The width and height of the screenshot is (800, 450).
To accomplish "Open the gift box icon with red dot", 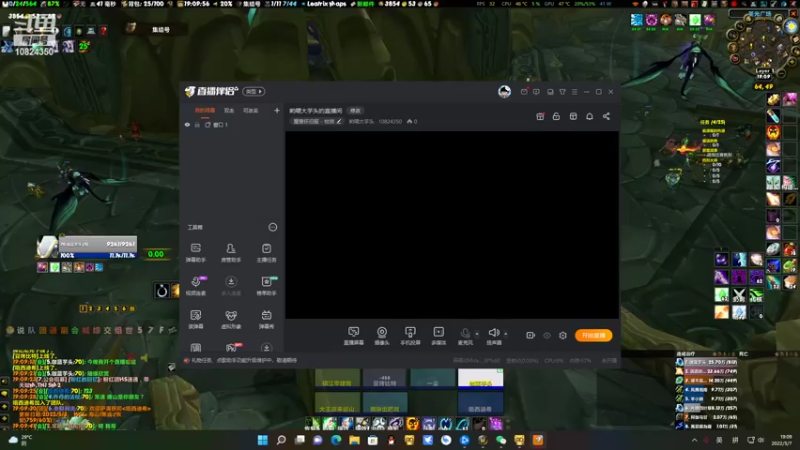I will (x=540, y=116).
